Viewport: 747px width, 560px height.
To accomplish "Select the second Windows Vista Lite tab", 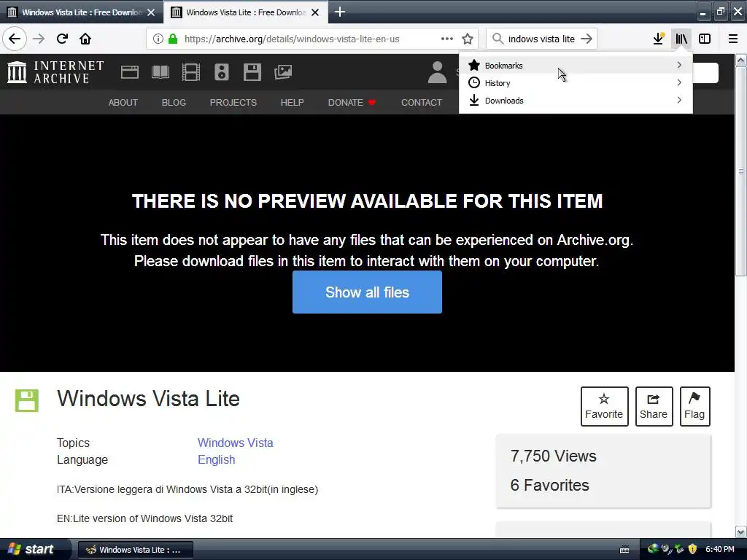I will tap(245, 12).
